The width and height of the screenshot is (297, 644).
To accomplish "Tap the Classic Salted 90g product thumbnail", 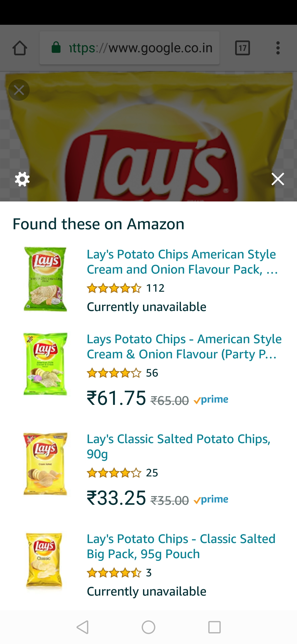I will pyautogui.click(x=45, y=464).
